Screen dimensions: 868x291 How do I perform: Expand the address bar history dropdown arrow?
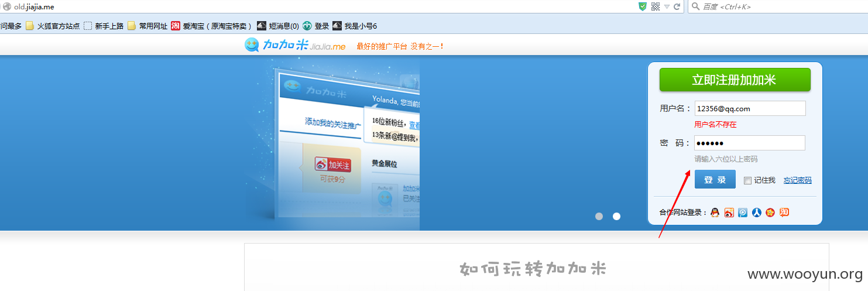(667, 6)
